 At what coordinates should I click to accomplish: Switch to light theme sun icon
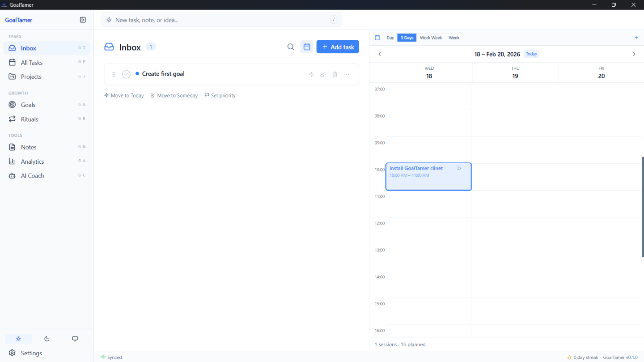point(18,339)
